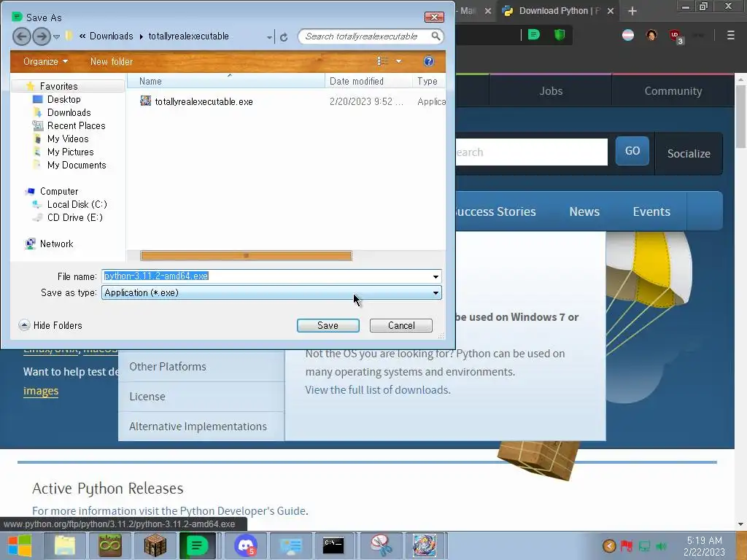Open uBlock Origin extension icon

(x=676, y=36)
